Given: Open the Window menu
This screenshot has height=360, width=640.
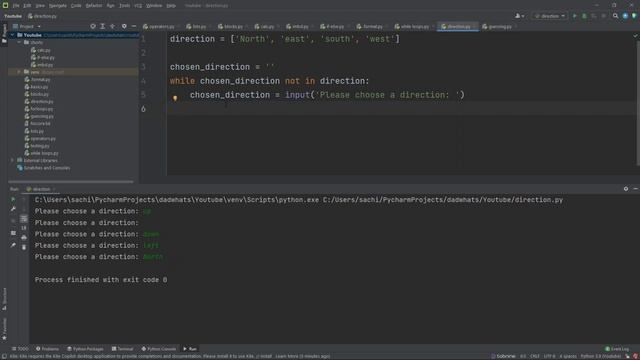Looking at the screenshot, I should click(x=154, y=6).
